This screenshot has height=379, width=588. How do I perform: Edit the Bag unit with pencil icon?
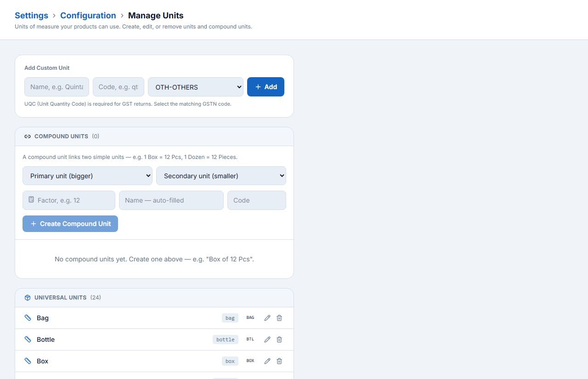(x=267, y=318)
